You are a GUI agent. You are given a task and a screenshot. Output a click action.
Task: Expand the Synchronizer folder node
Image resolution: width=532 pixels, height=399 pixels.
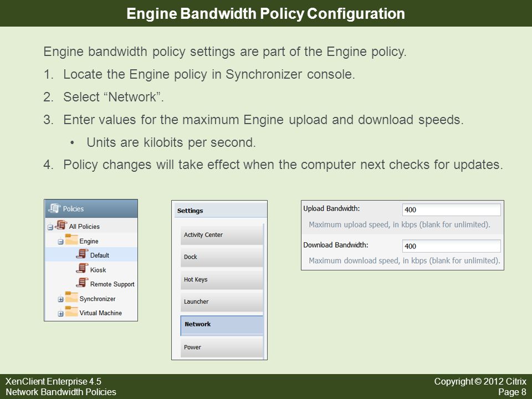tap(60, 299)
